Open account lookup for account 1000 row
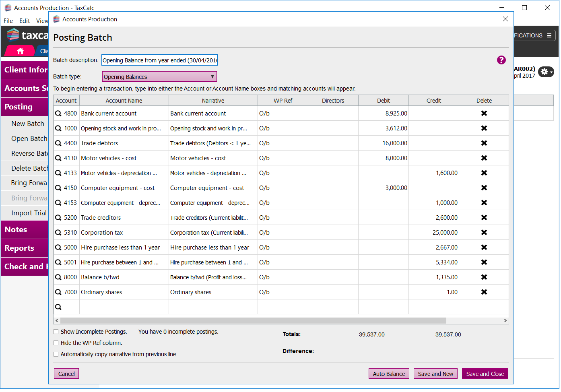561x392 pixels. tap(58, 129)
